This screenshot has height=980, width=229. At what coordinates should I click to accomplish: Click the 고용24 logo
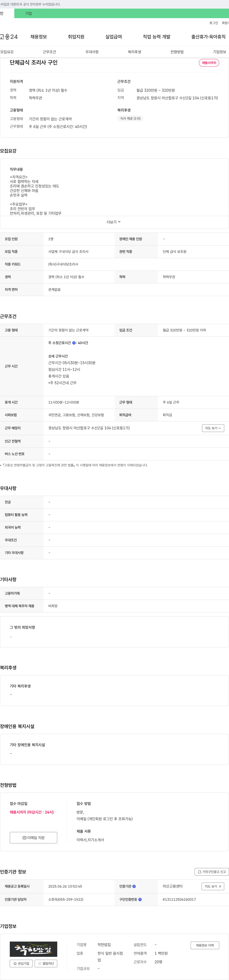tap(9, 37)
